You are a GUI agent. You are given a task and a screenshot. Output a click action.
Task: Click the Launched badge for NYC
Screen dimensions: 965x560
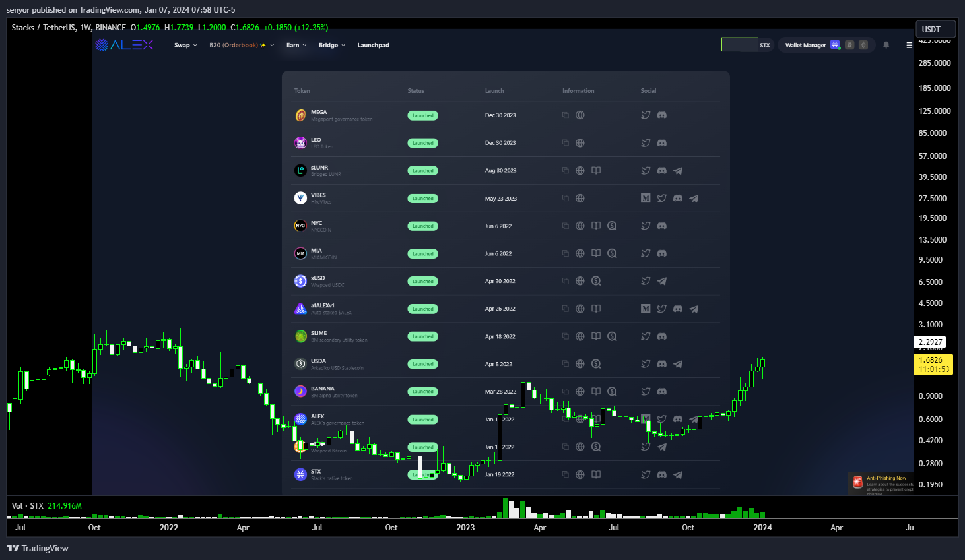pos(422,226)
